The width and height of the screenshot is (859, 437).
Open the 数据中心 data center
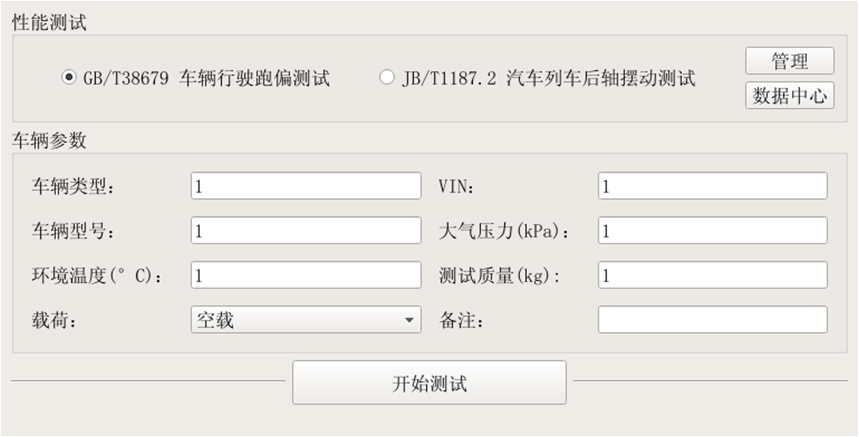click(789, 95)
